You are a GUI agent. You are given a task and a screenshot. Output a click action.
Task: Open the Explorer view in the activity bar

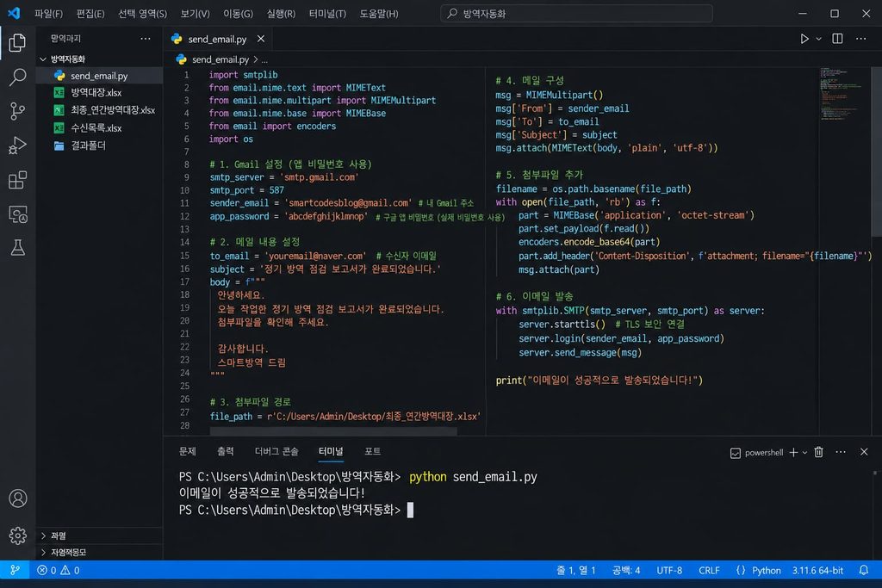point(17,43)
